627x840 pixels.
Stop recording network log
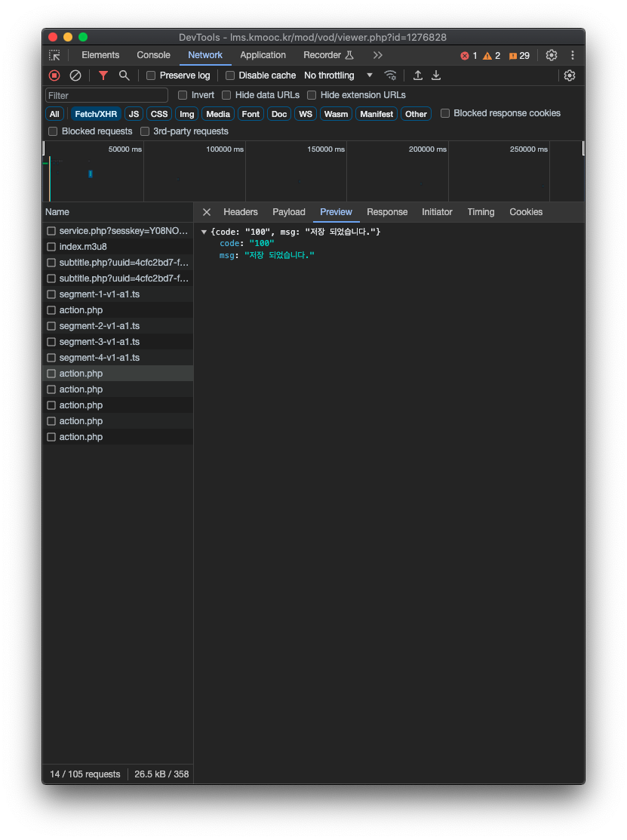[54, 75]
